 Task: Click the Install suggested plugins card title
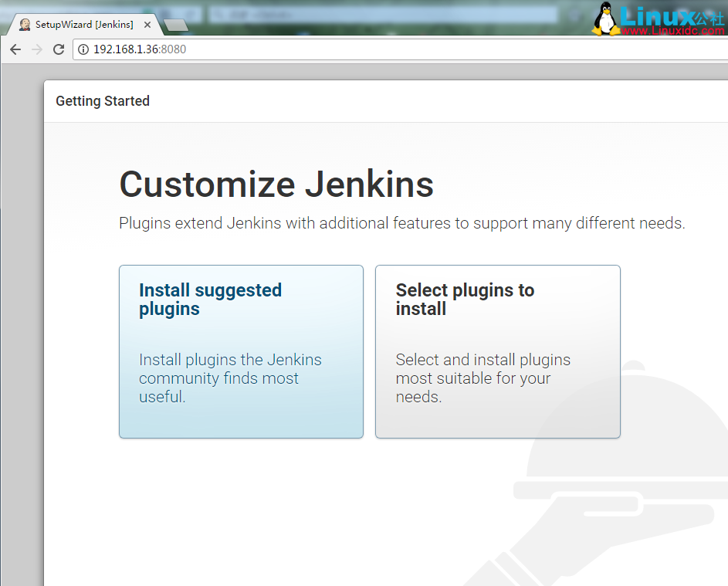(210, 300)
